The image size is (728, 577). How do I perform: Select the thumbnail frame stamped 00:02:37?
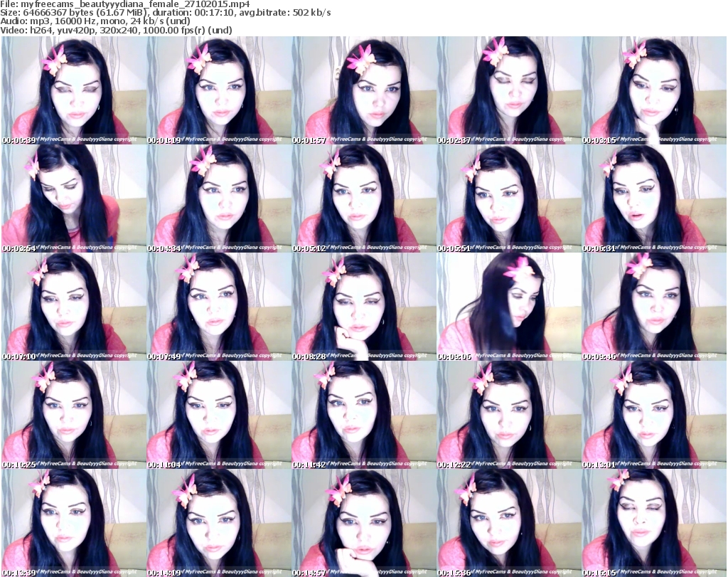(509, 90)
